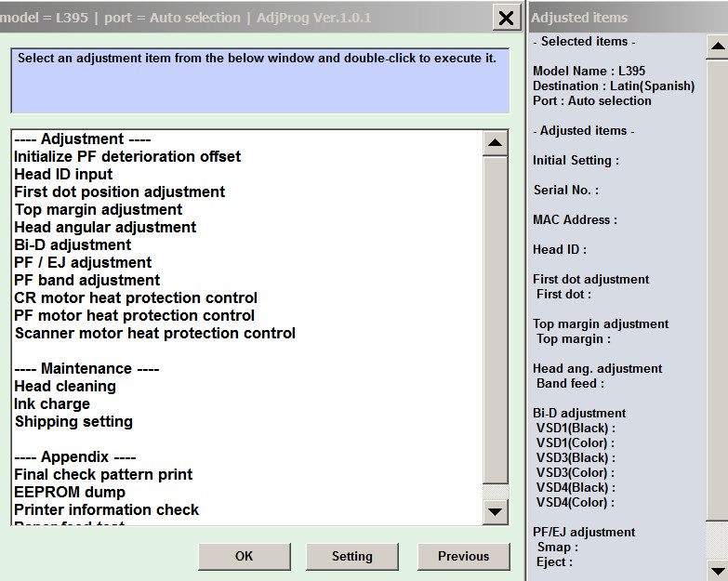
Task: Click the ---- Maintenance ---- section header
Action: click(86, 368)
